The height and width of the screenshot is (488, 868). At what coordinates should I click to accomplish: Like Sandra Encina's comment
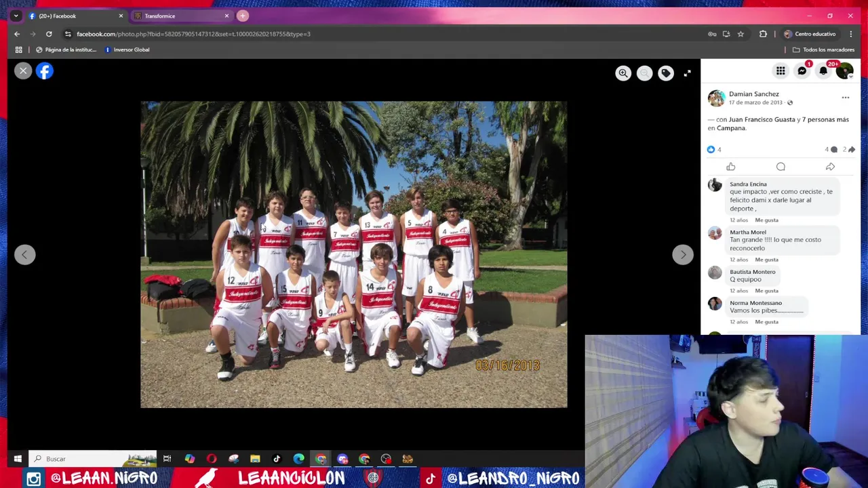pyautogui.click(x=766, y=220)
